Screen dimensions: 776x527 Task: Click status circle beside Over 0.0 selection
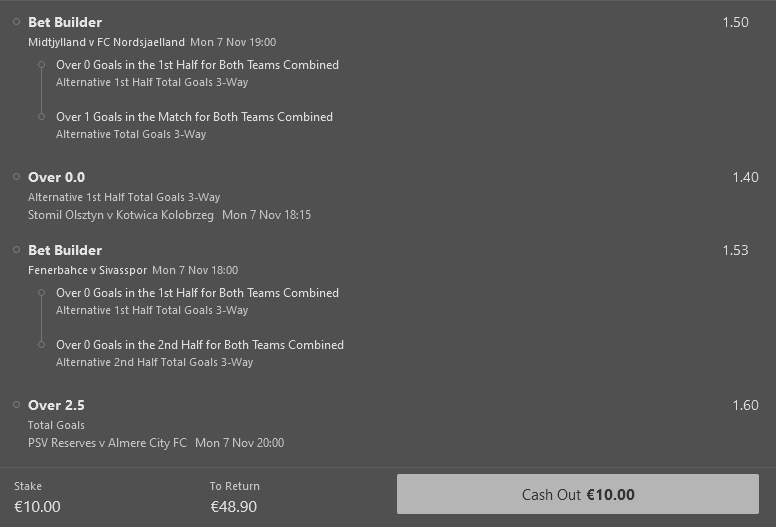click(17, 177)
